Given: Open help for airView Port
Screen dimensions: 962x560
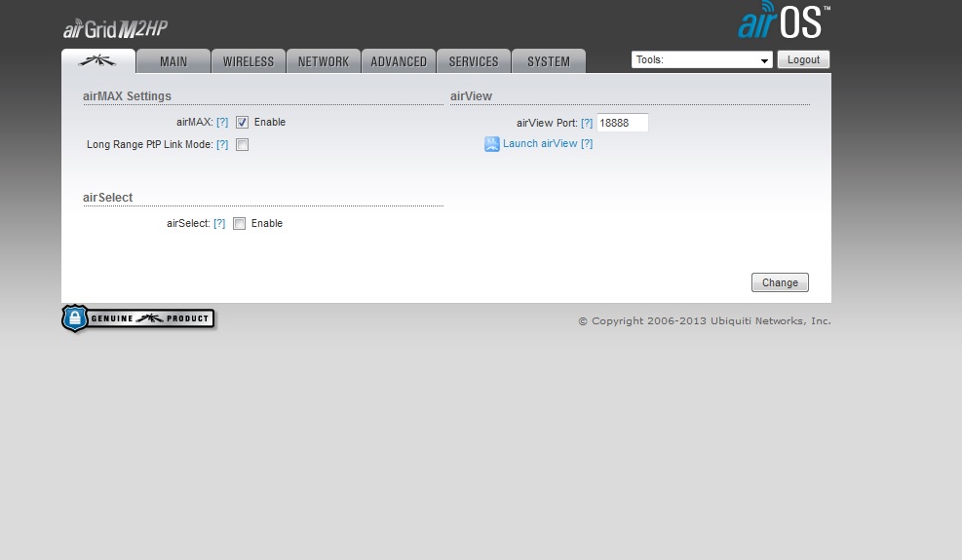Looking at the screenshot, I should 587,123.
